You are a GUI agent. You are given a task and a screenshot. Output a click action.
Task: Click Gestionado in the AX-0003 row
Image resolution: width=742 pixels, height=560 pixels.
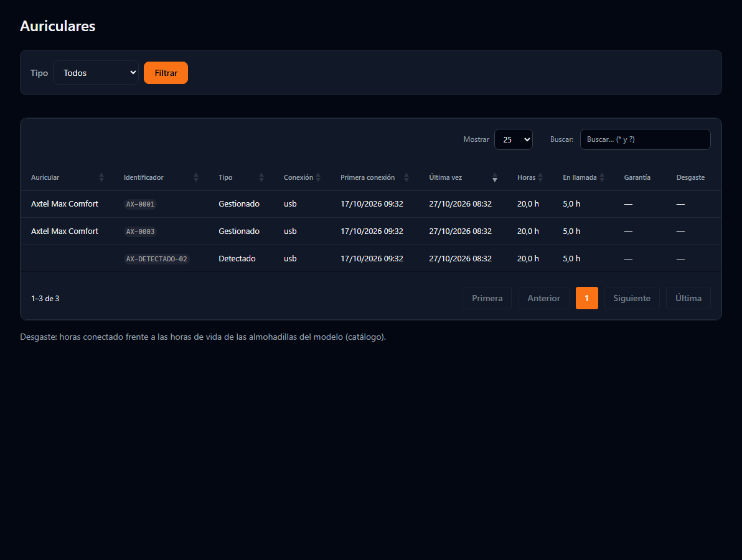239,231
